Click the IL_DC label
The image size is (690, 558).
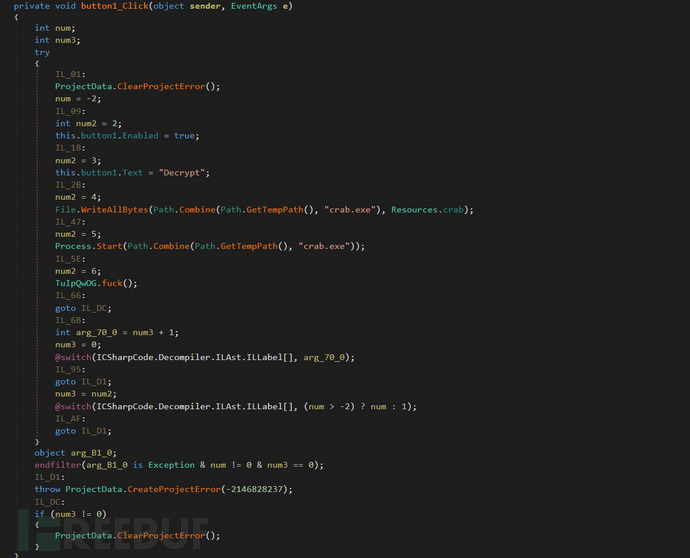tap(50, 502)
